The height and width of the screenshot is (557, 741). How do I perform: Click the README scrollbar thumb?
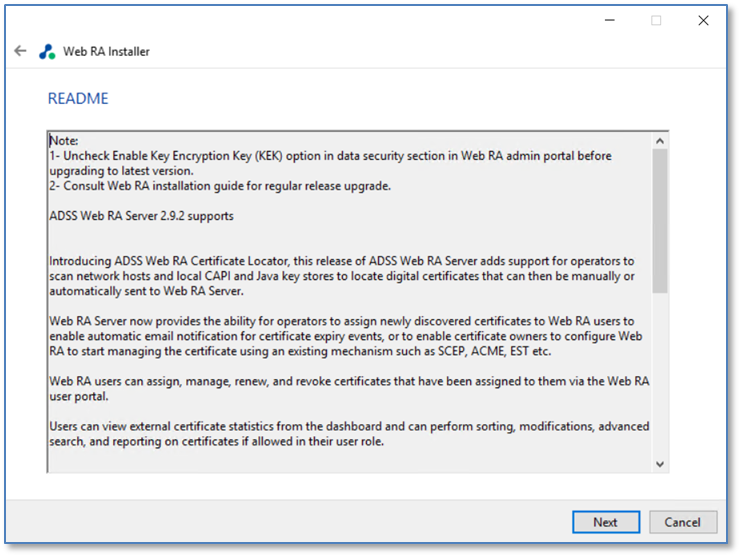[660, 221]
